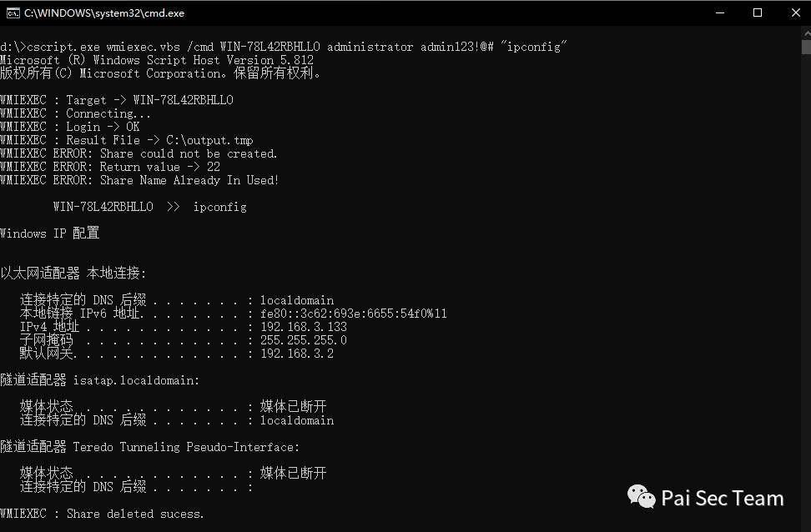
Task: Click the IPv6 address fe80::3c62:693e:6655:54f0%11
Action: pyautogui.click(x=353, y=314)
